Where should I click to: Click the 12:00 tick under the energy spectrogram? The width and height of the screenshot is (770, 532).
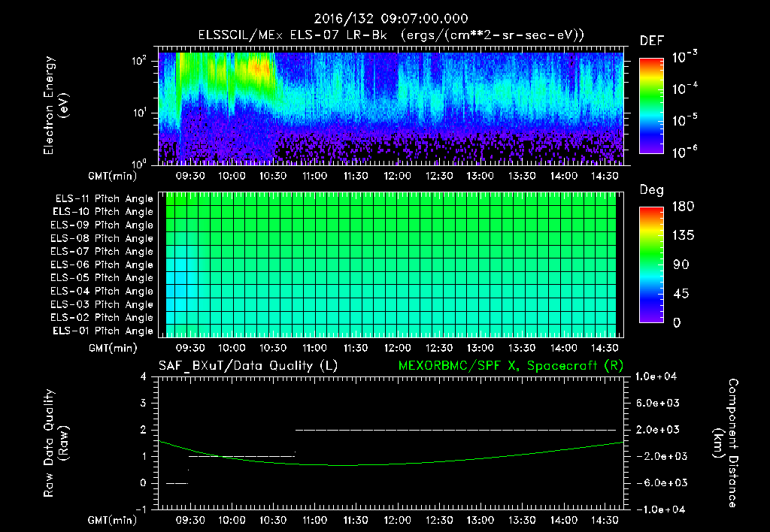[397, 176]
